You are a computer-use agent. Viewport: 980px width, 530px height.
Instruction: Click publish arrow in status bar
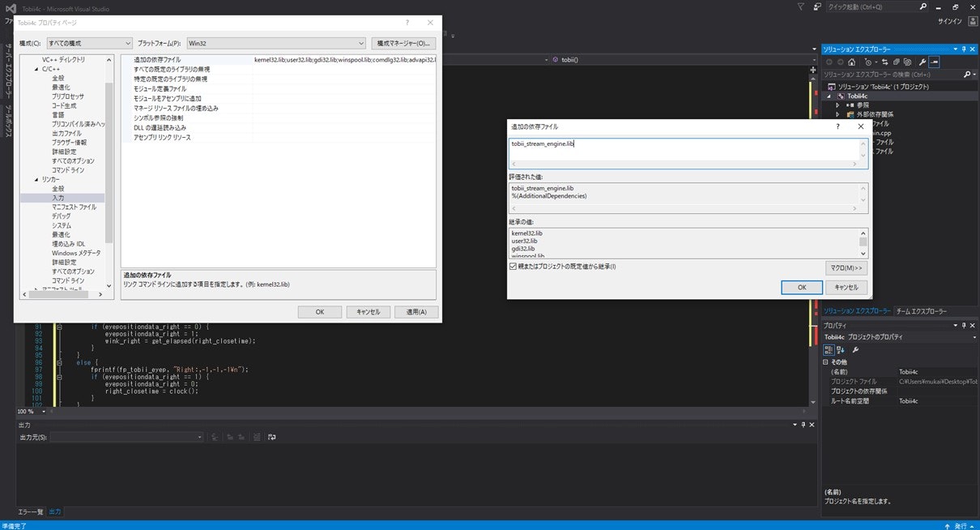(x=947, y=525)
